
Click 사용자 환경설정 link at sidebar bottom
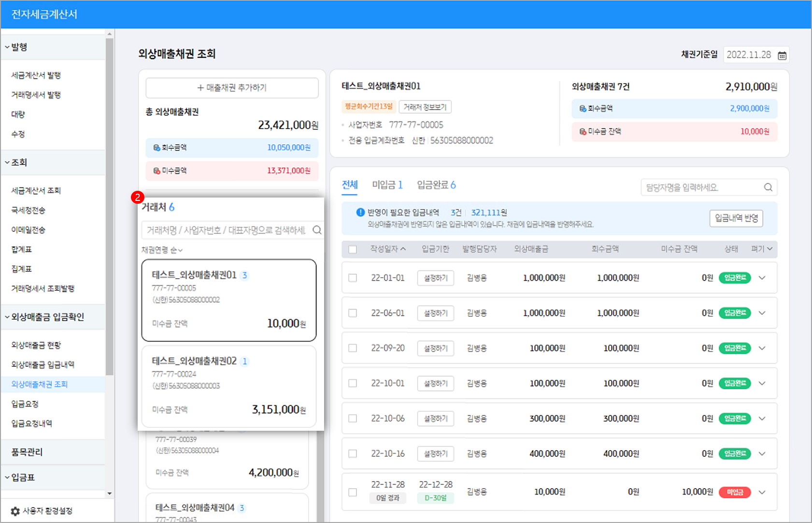point(47,511)
